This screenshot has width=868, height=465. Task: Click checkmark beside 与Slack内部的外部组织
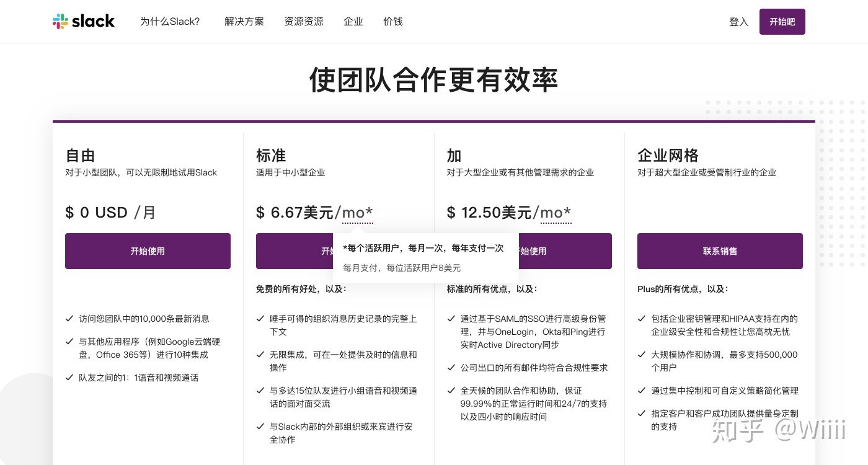[260, 427]
